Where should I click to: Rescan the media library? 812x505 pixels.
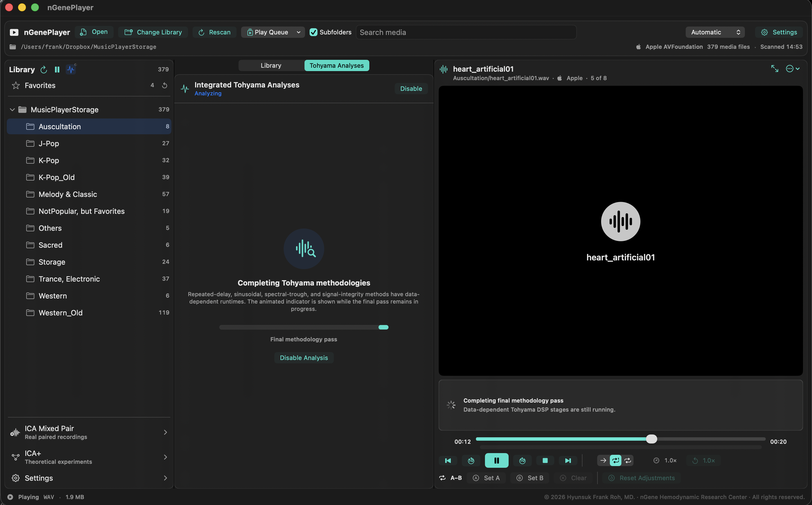coord(215,32)
